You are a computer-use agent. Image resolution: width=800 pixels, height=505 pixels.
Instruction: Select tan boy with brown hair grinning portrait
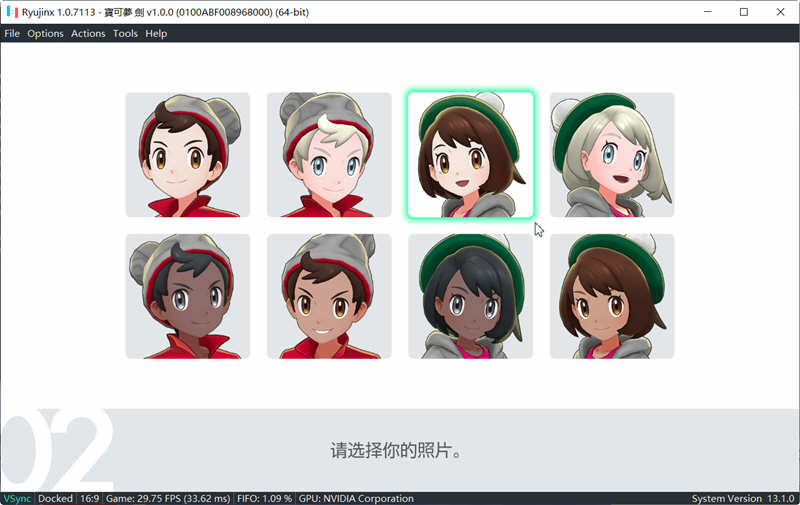pos(329,296)
